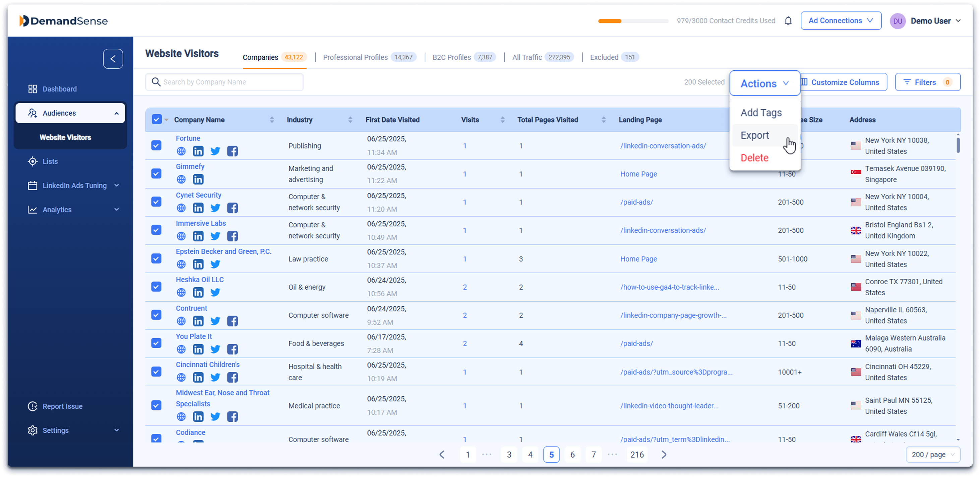Open Lists in sidebar
Screen dimensions: 980x477
click(50, 161)
